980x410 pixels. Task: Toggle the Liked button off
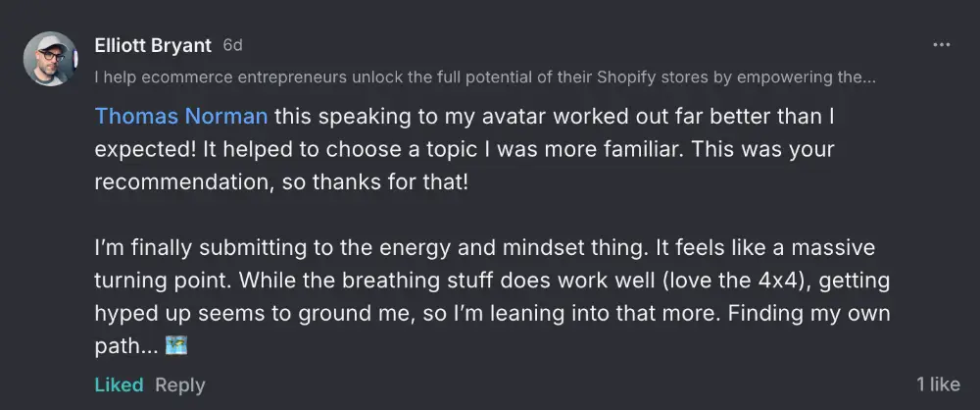119,384
